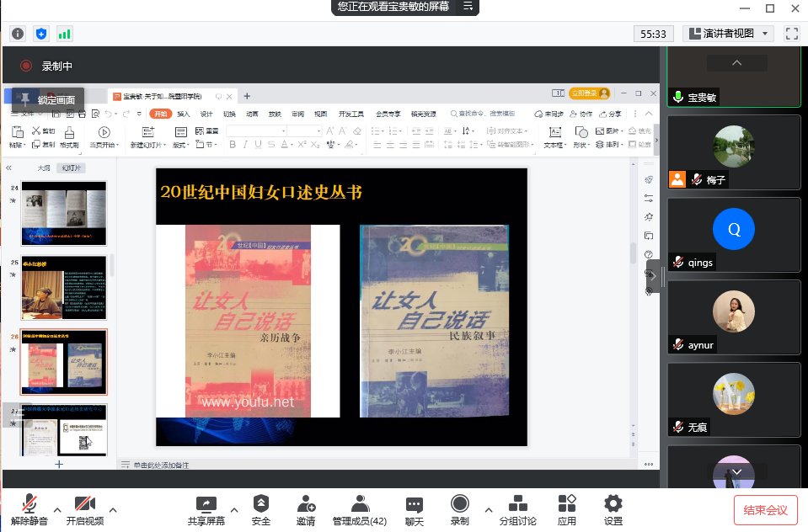Expand video options arrow beside 开启视频
The image size is (808, 532).
point(113,510)
